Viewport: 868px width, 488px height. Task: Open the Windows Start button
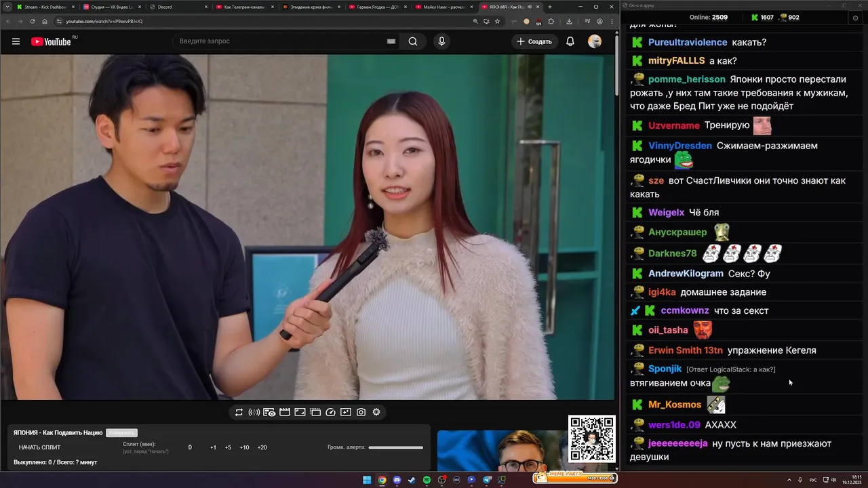click(367, 480)
